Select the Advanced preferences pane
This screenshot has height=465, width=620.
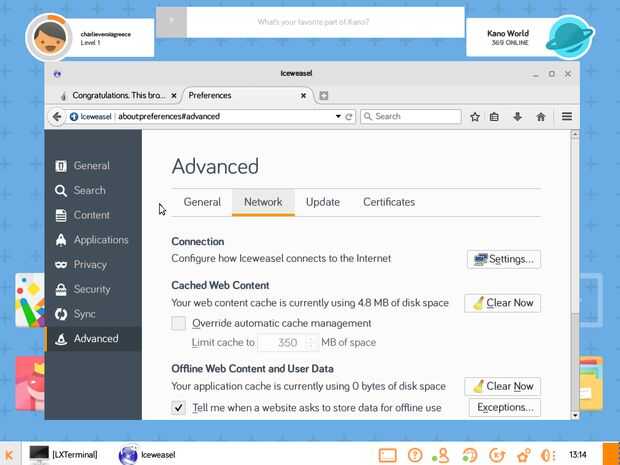[93, 339]
